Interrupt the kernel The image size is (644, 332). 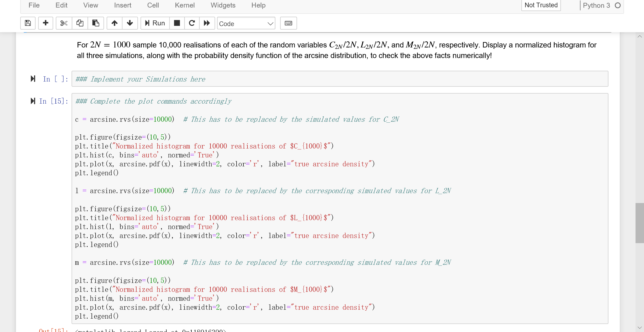177,23
